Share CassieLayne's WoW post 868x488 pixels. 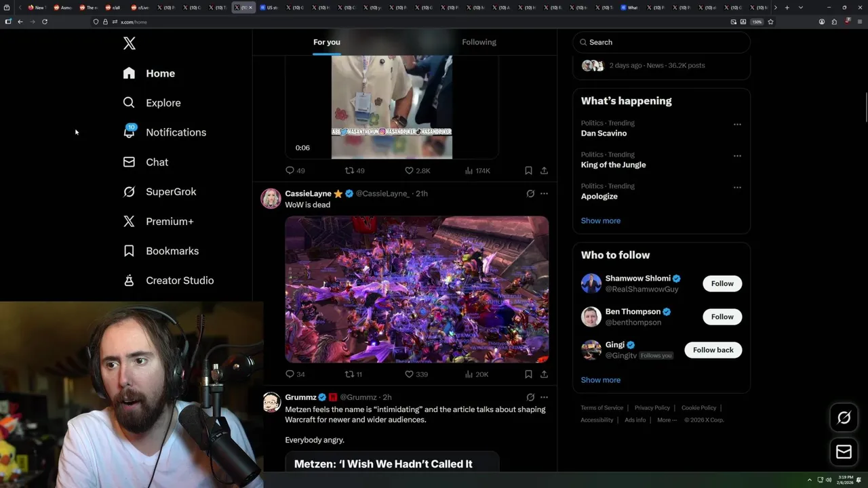pyautogui.click(x=544, y=374)
